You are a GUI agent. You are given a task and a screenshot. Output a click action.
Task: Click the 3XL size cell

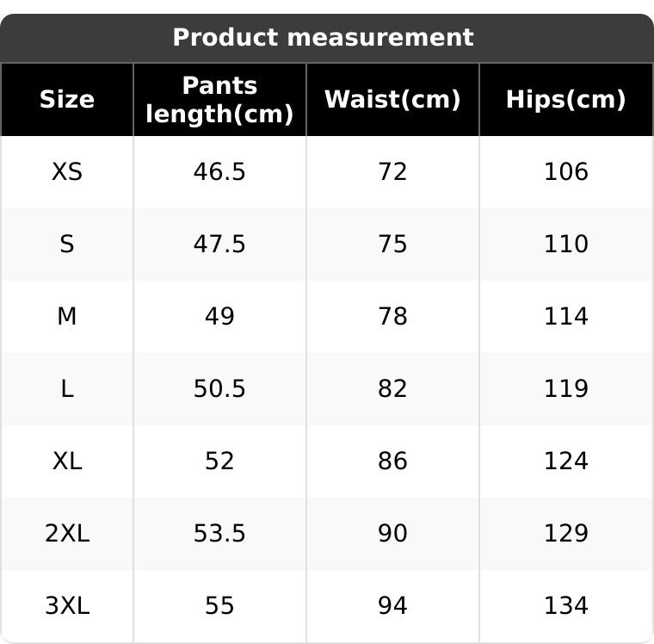point(67,606)
